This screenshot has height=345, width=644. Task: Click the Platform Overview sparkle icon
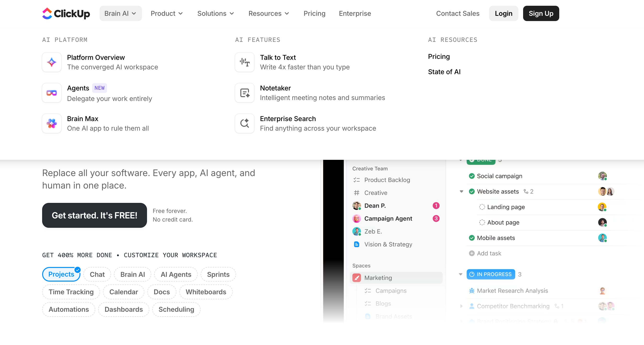point(52,62)
